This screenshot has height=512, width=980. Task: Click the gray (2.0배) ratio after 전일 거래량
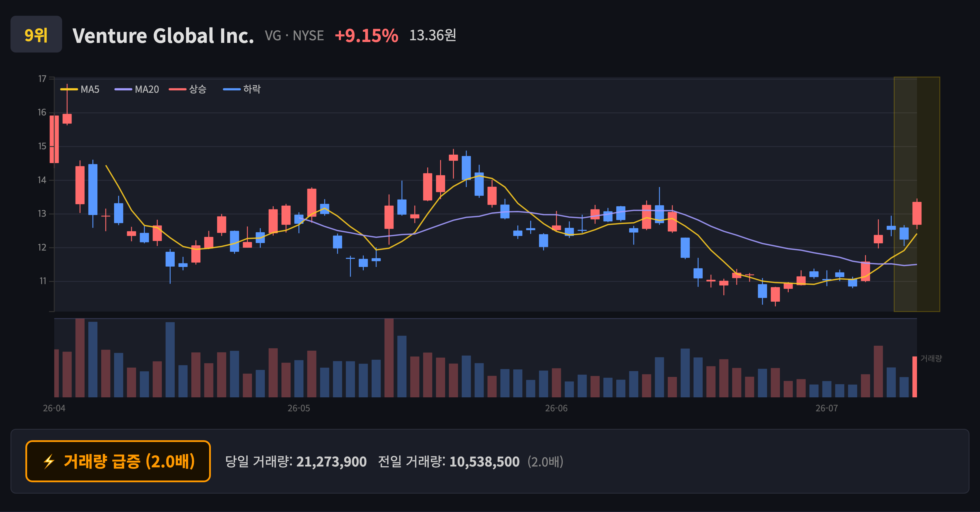(545, 462)
